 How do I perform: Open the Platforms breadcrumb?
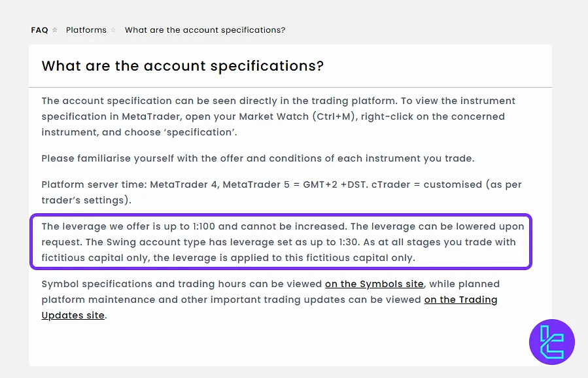pyautogui.click(x=86, y=30)
